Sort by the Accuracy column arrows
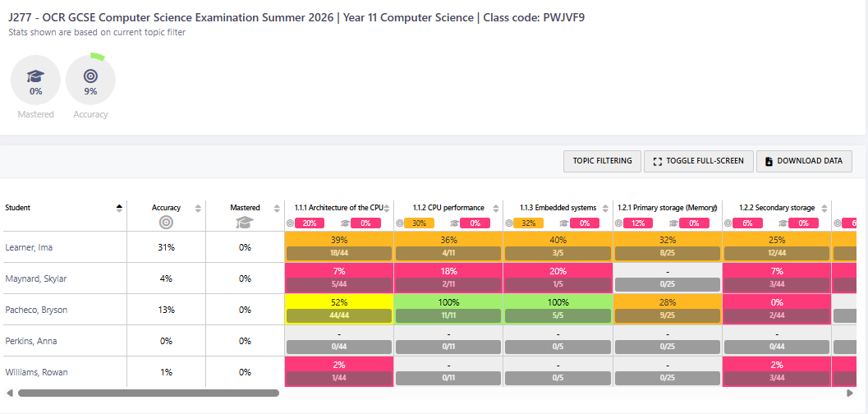The width and height of the screenshot is (868, 414). click(198, 208)
